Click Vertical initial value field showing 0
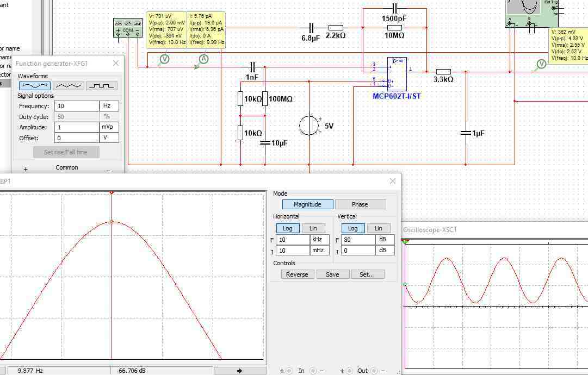 pyautogui.click(x=358, y=250)
